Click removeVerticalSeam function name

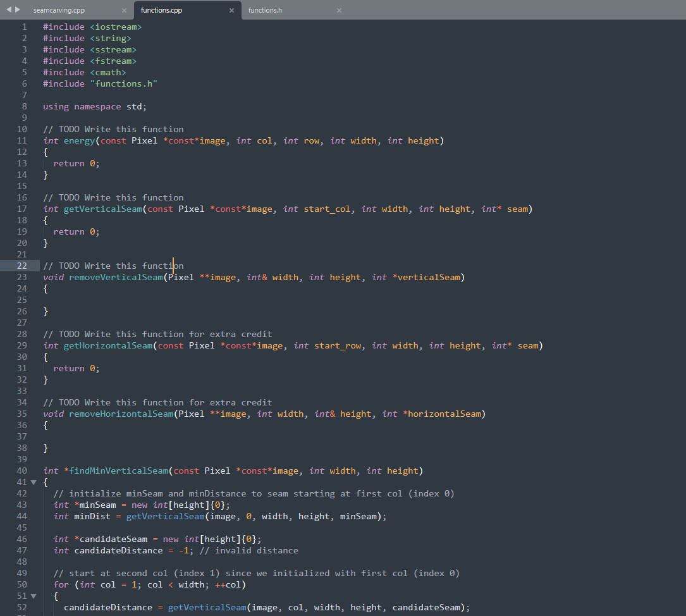pos(116,277)
